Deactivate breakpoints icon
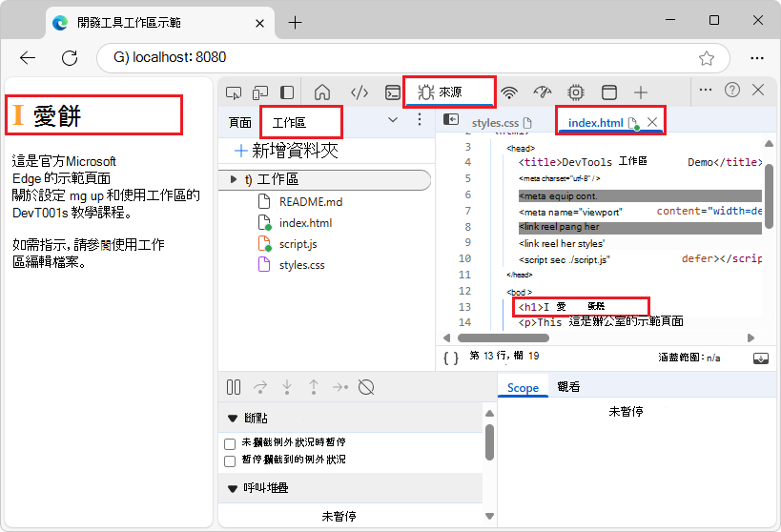781x532 pixels. [x=366, y=387]
